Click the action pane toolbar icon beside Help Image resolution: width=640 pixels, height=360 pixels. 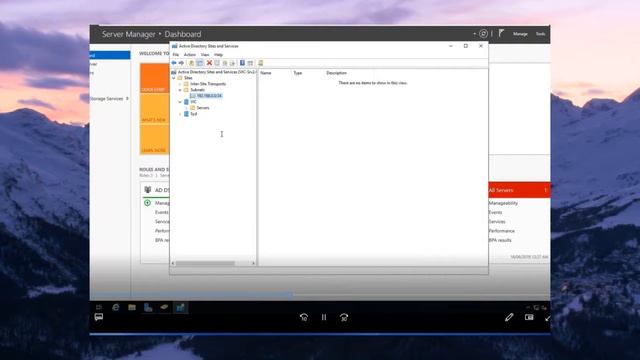pos(250,63)
